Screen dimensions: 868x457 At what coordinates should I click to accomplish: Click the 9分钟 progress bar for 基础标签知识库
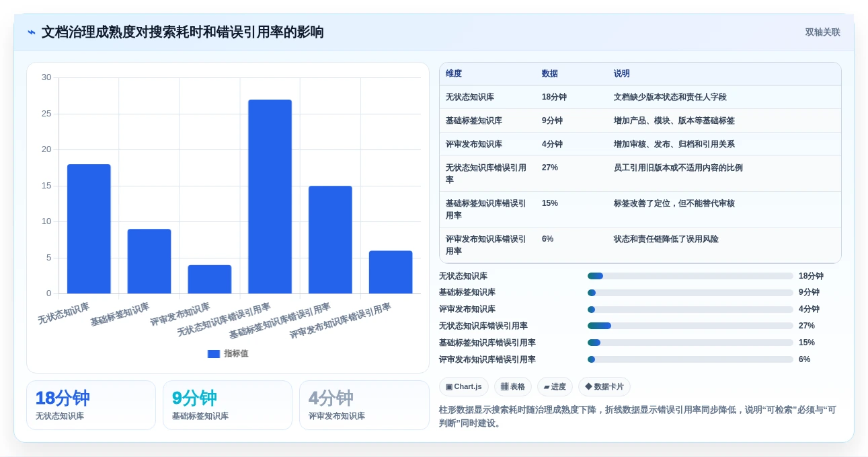691,293
